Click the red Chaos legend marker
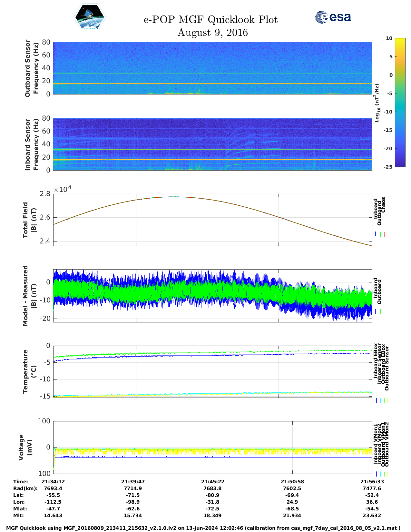 tap(384, 234)
